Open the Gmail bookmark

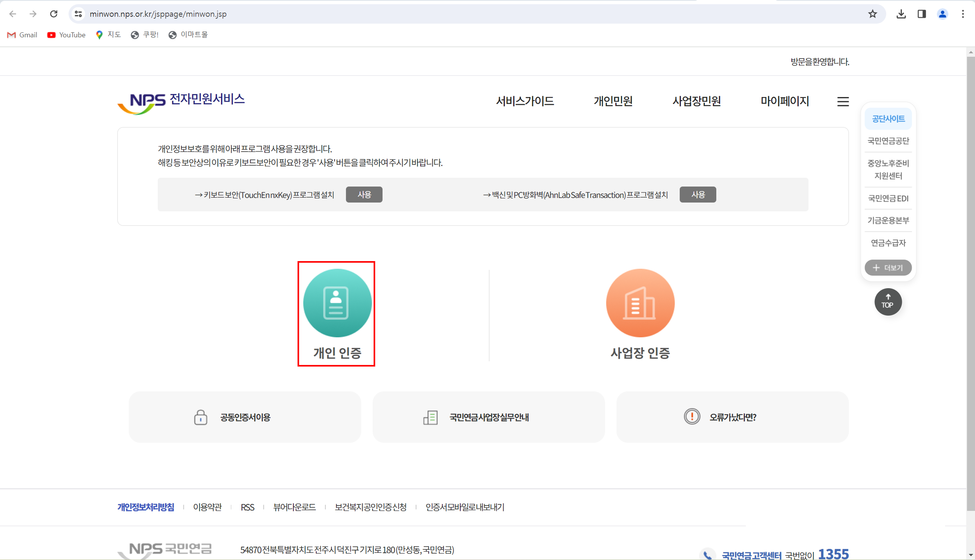22,35
